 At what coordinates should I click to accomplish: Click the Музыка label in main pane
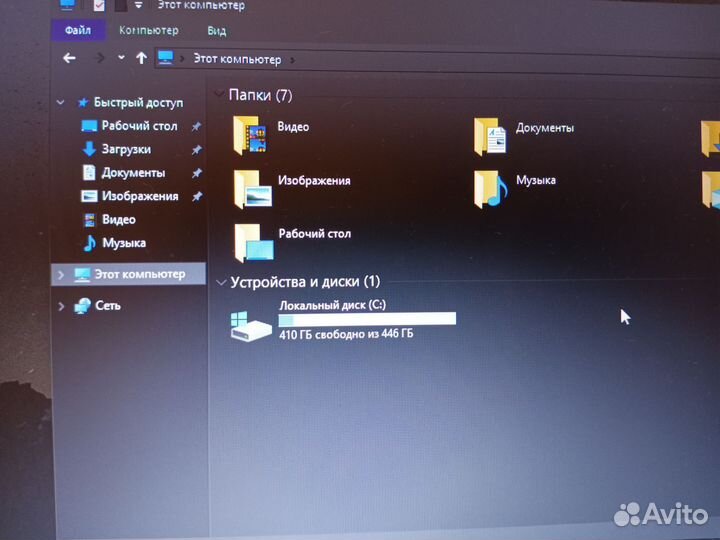click(536, 180)
